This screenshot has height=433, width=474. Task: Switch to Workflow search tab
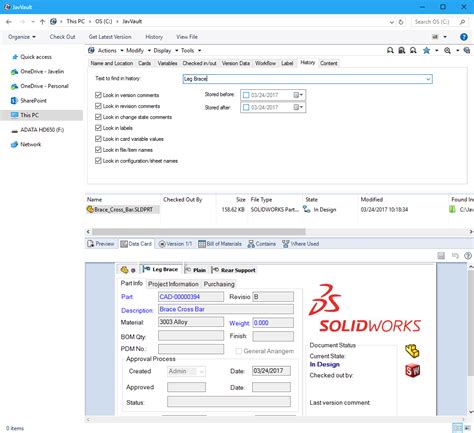[265, 63]
